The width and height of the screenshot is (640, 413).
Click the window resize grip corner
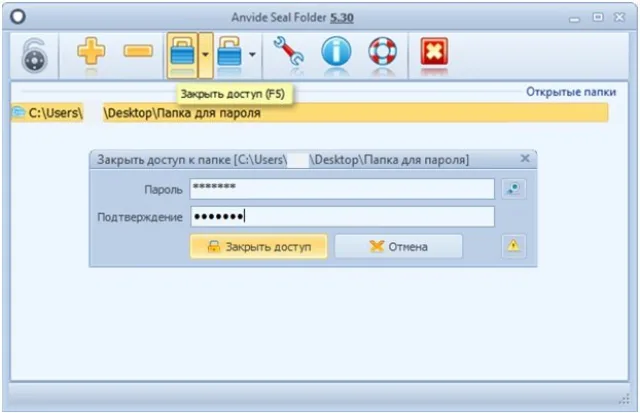pos(624,399)
